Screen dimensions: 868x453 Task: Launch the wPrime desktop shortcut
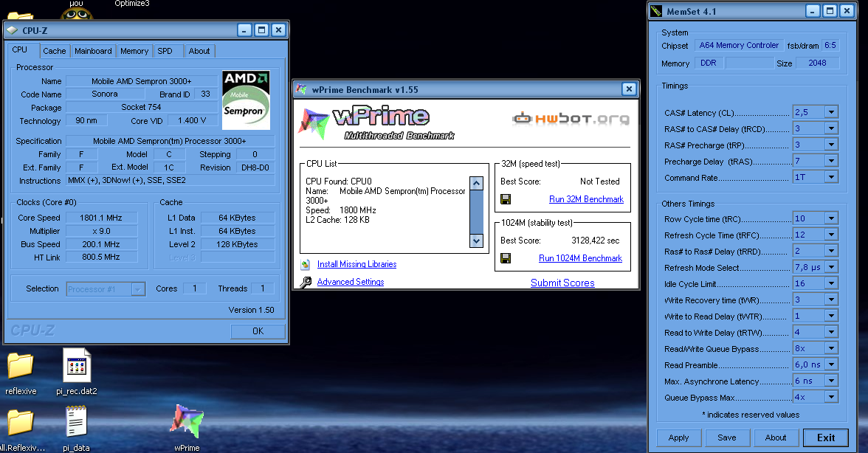click(x=187, y=422)
